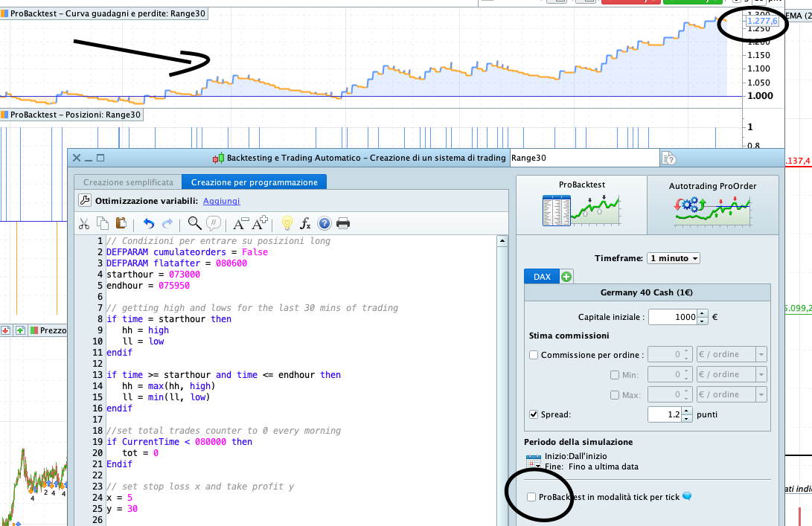Image resolution: width=812 pixels, height=526 pixels.
Task: Undo the last edit with blue arrow
Action: tap(149, 224)
